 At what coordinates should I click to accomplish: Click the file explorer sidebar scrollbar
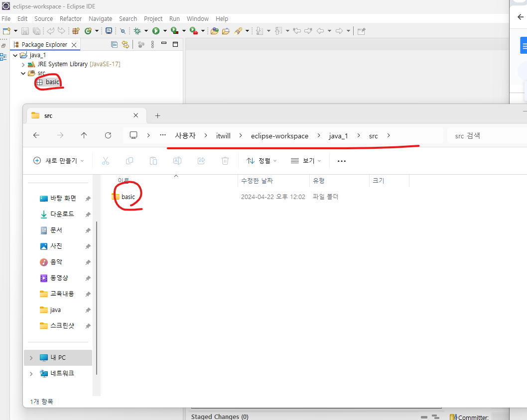coord(97,298)
